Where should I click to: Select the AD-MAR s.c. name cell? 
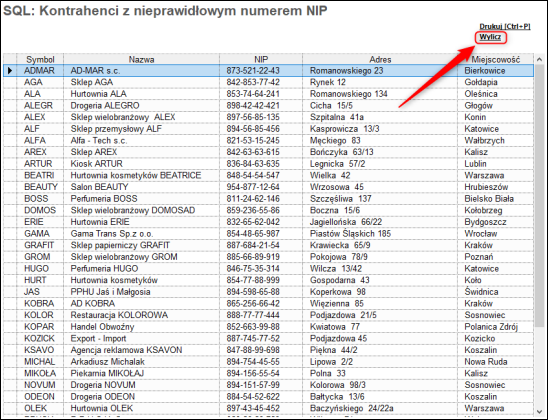coord(142,71)
